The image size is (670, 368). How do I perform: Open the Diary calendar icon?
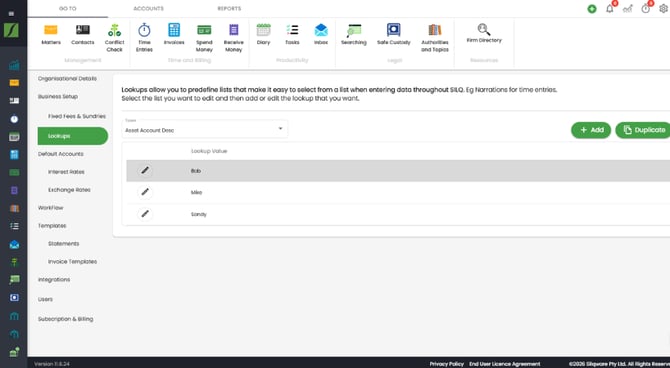263,34
